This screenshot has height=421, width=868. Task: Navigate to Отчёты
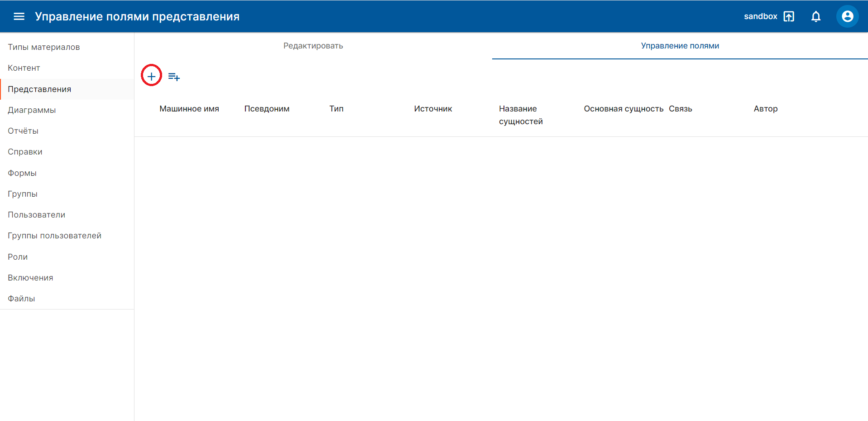pyautogui.click(x=23, y=131)
